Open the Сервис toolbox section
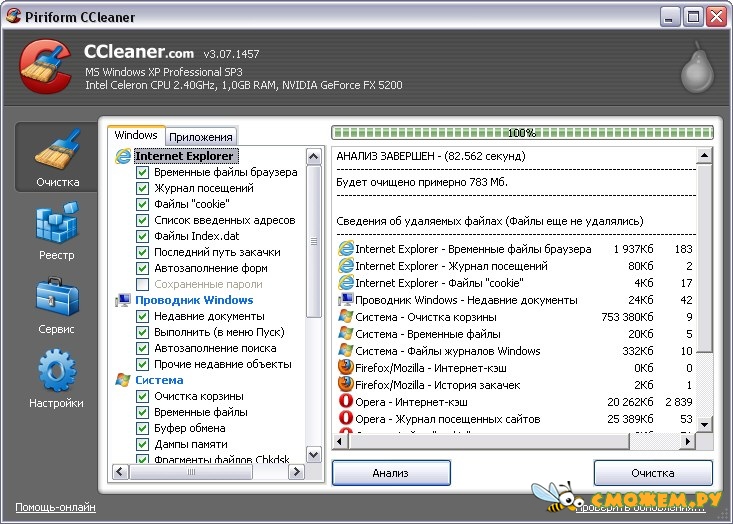 pos(57,305)
